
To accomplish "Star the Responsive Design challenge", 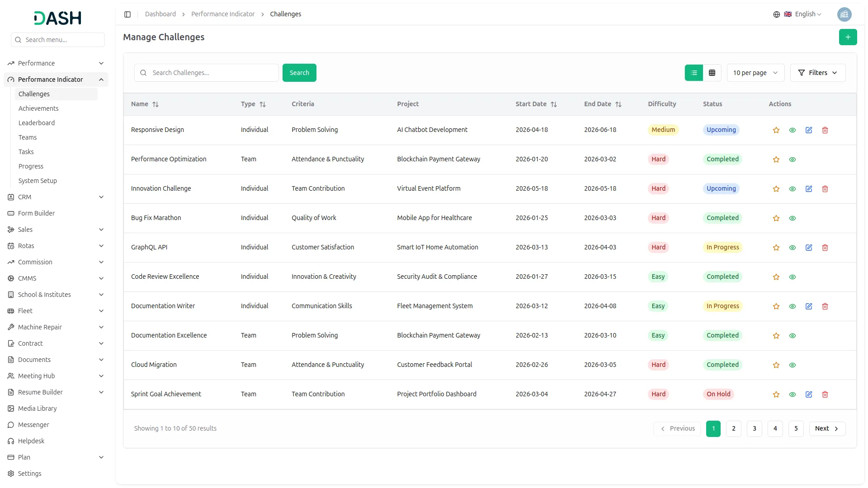I will click(x=776, y=130).
